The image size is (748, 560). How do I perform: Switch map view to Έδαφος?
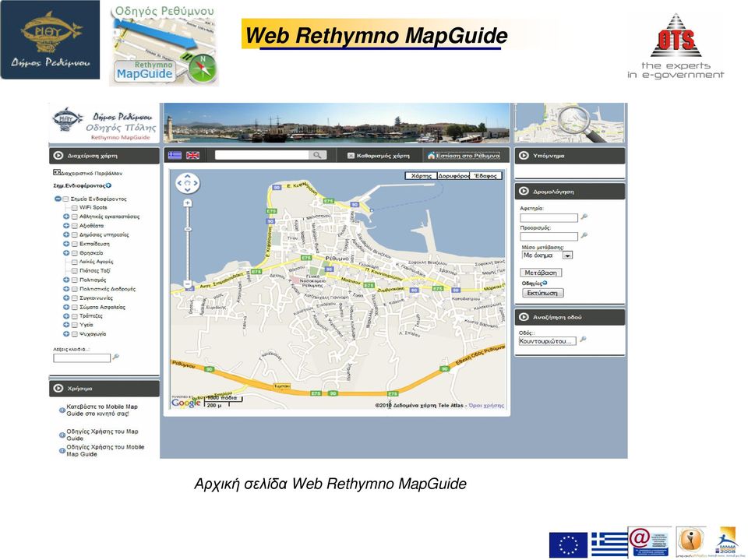[x=485, y=176]
